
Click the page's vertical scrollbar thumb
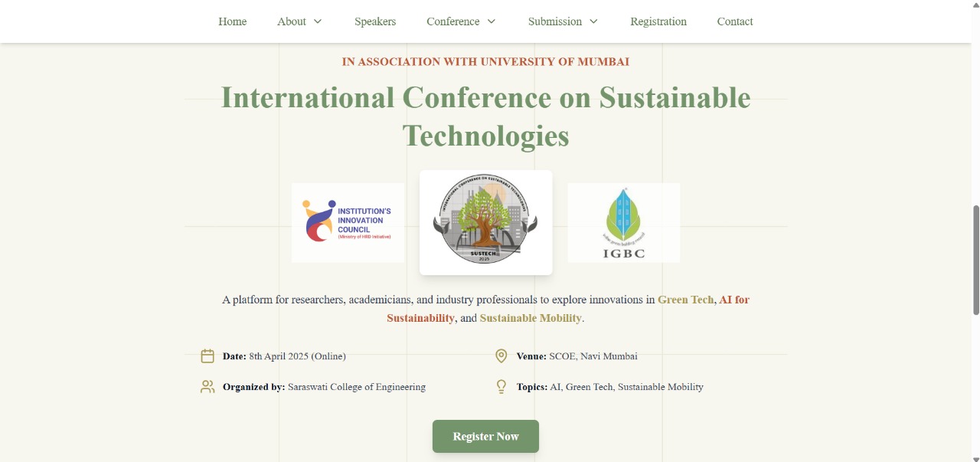pos(975,260)
